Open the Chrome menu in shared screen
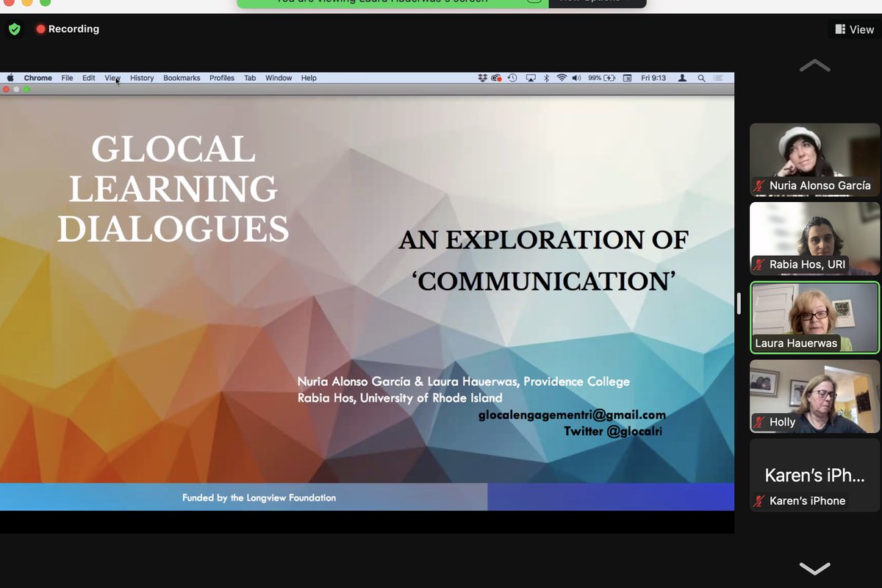The image size is (882, 588). [x=37, y=78]
